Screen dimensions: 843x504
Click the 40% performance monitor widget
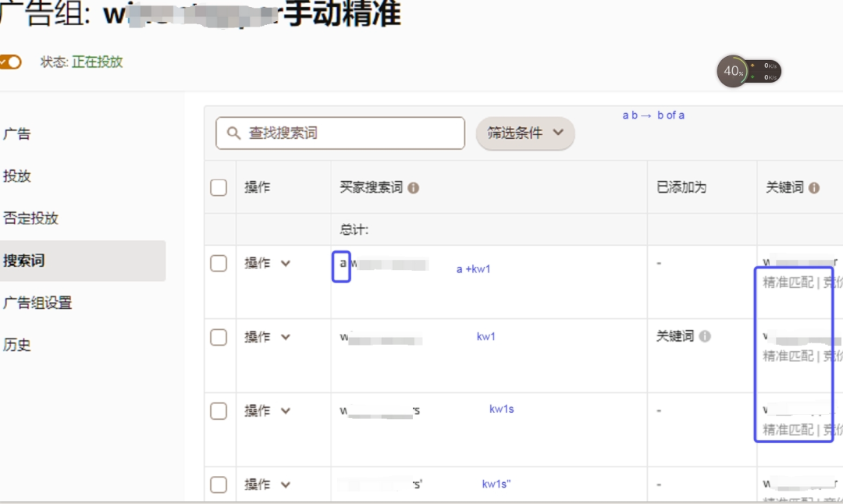pos(749,71)
